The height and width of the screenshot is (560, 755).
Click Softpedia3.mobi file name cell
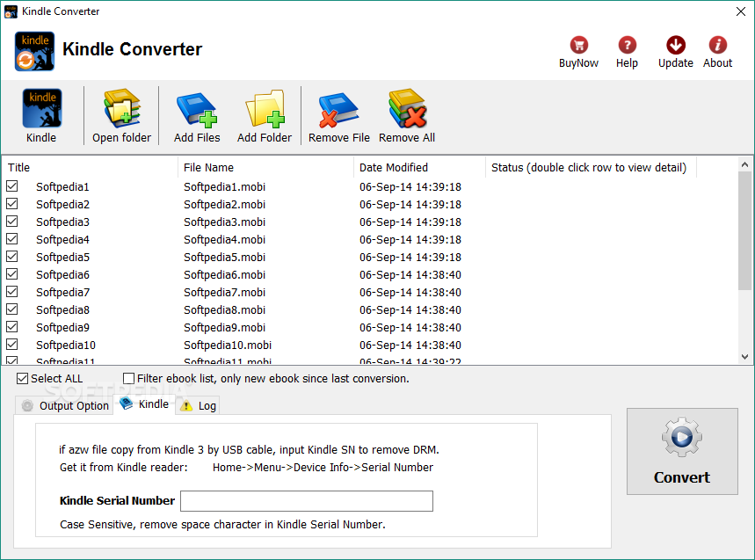coord(224,222)
